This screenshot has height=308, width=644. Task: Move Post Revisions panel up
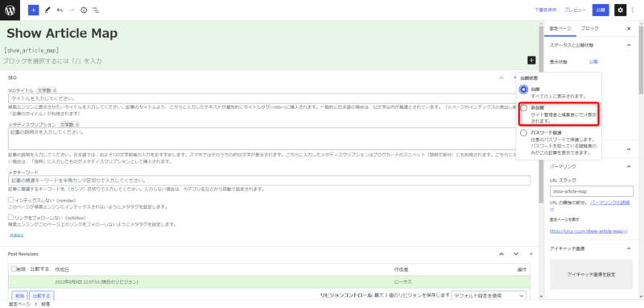(x=501, y=254)
